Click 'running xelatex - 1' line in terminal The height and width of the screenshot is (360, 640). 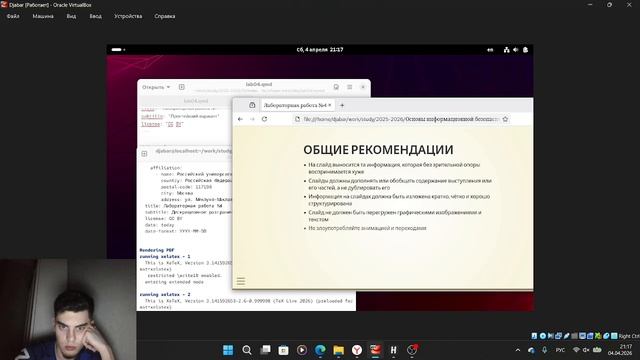coord(165,257)
